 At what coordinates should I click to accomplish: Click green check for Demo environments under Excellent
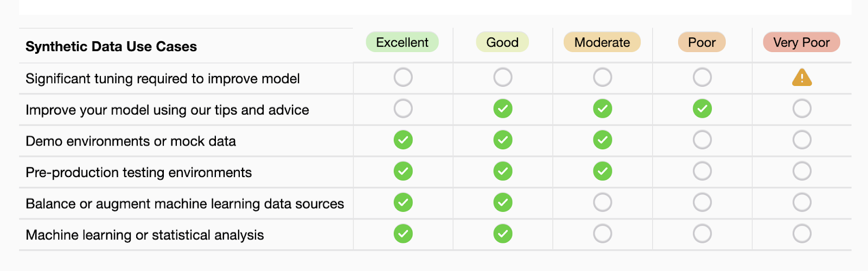403,140
